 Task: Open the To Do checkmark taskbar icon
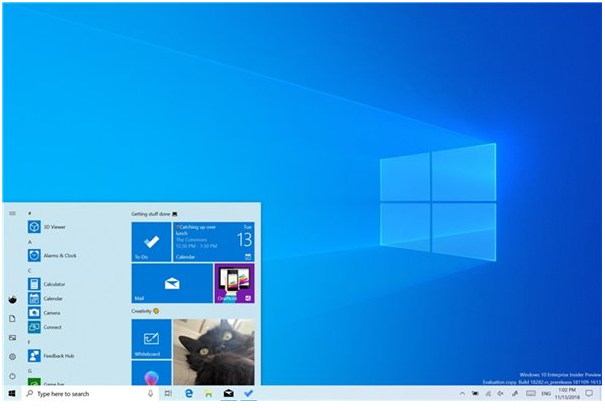[248, 393]
